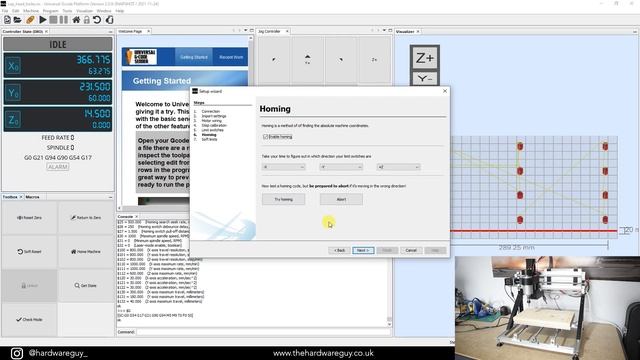Click Cancel in the Setup wizard
Screen dimensions: 640x360
[x=411, y=250]
